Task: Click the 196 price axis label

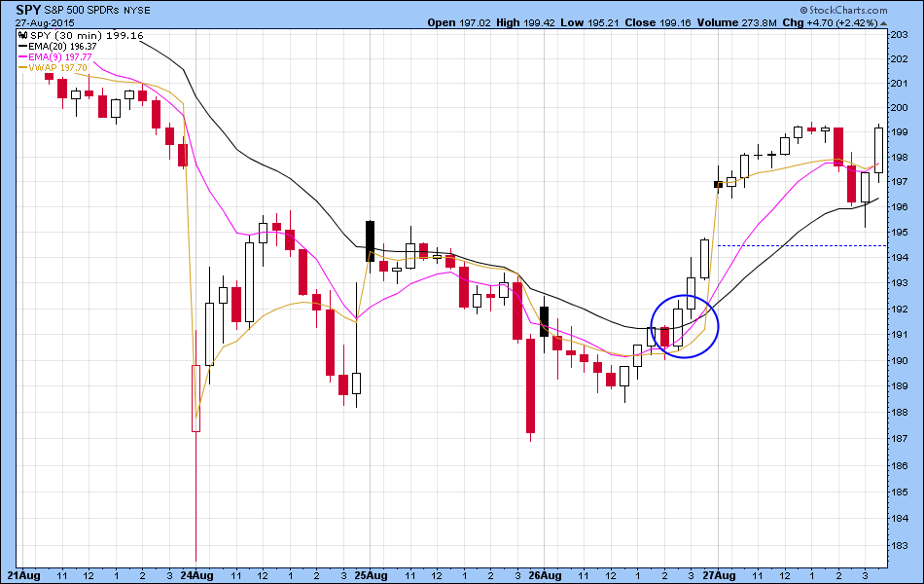Action: (x=899, y=207)
